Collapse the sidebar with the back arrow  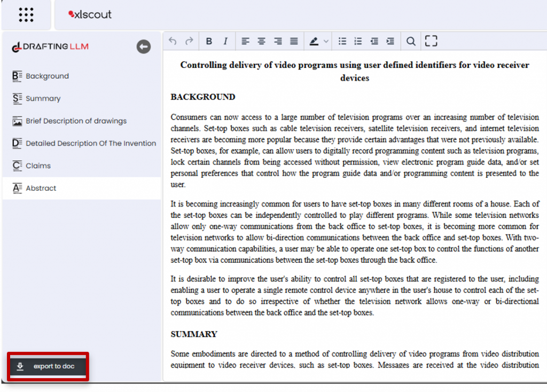coord(143,47)
